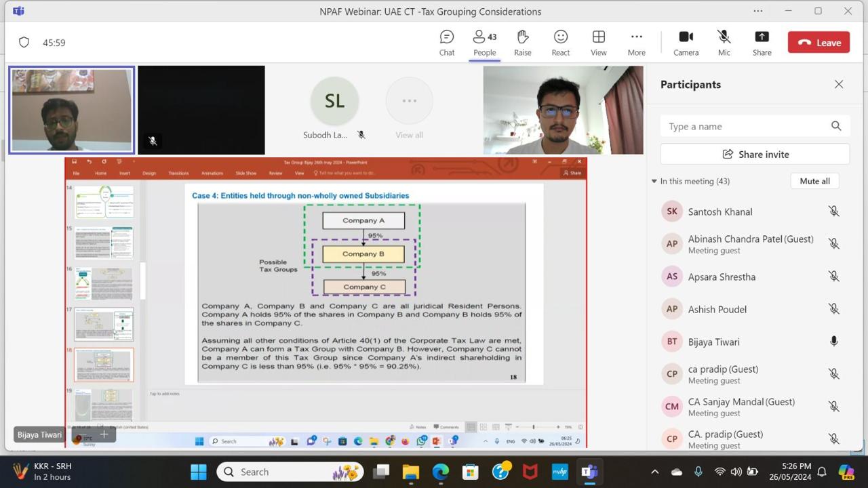Image resolution: width=868 pixels, height=488 pixels.
Task: Collapse the In this meeting list
Action: tap(654, 181)
